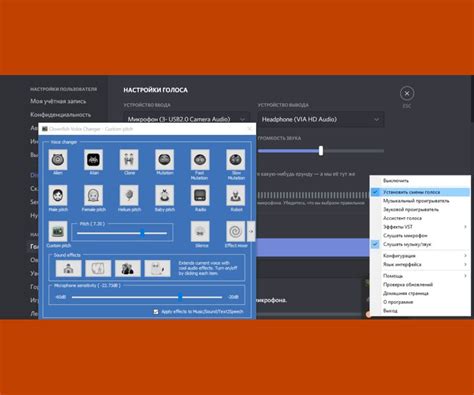This screenshot has height=395, width=474.
Task: Open 'Конфиденциальность' in Discord sidebar
Action: pos(61,115)
